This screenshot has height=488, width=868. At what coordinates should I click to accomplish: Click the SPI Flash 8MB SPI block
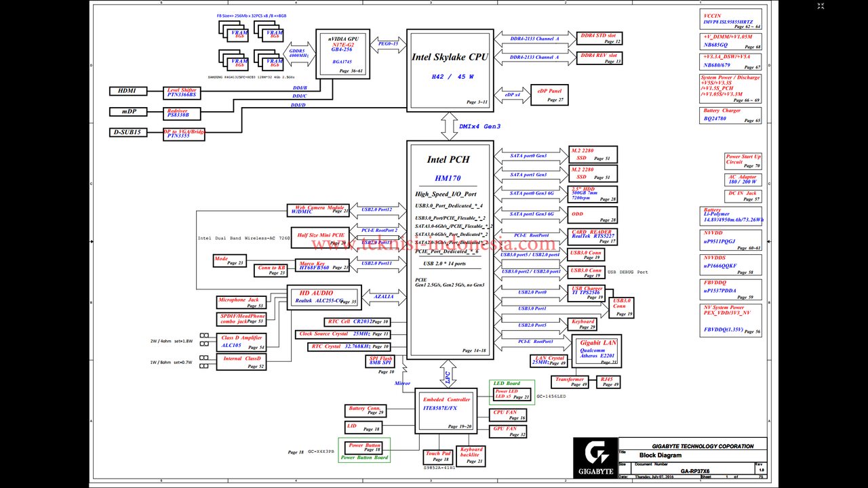click(380, 361)
